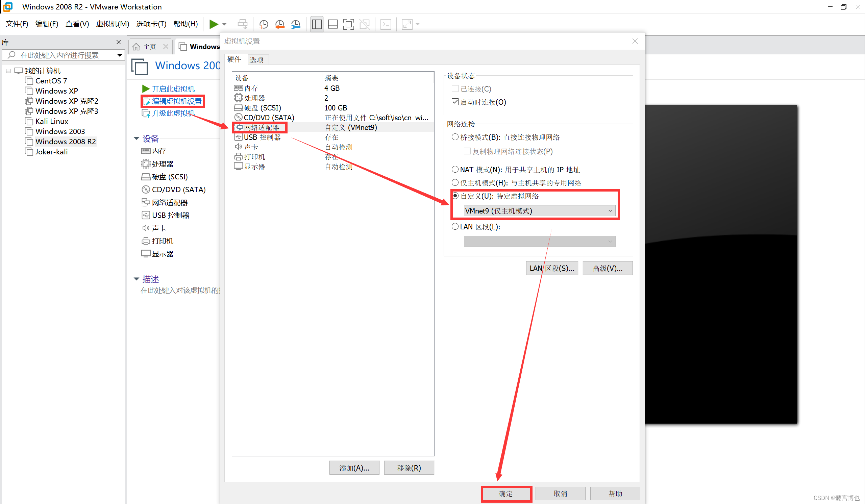865x504 pixels.
Task: Click the 移除(R) button
Action: point(409,468)
